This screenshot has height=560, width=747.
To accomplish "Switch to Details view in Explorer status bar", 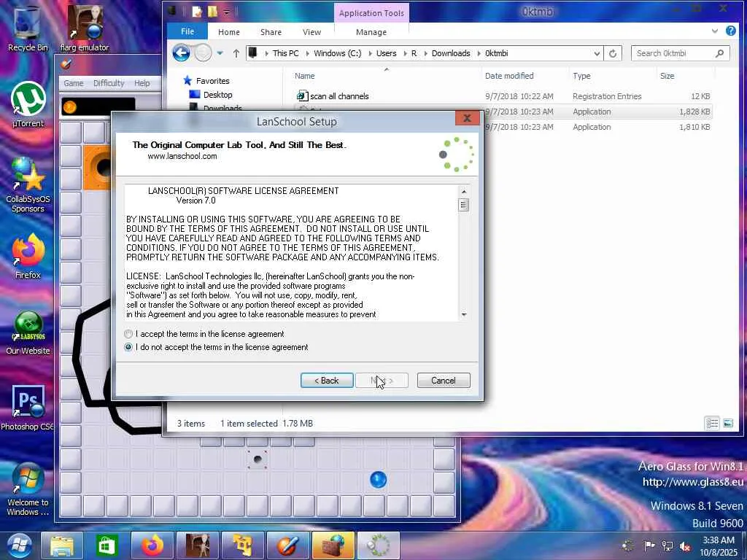I will (712, 423).
